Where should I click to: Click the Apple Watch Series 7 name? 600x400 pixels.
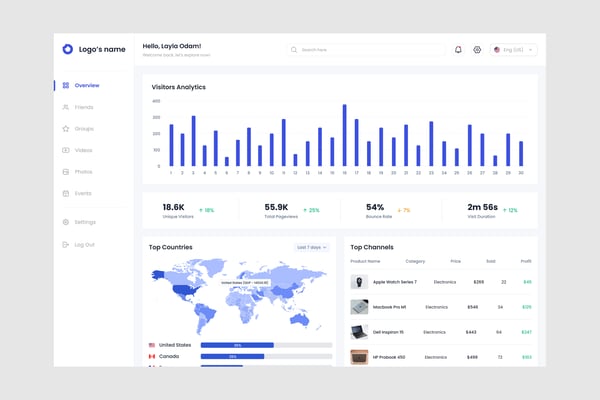coord(395,282)
